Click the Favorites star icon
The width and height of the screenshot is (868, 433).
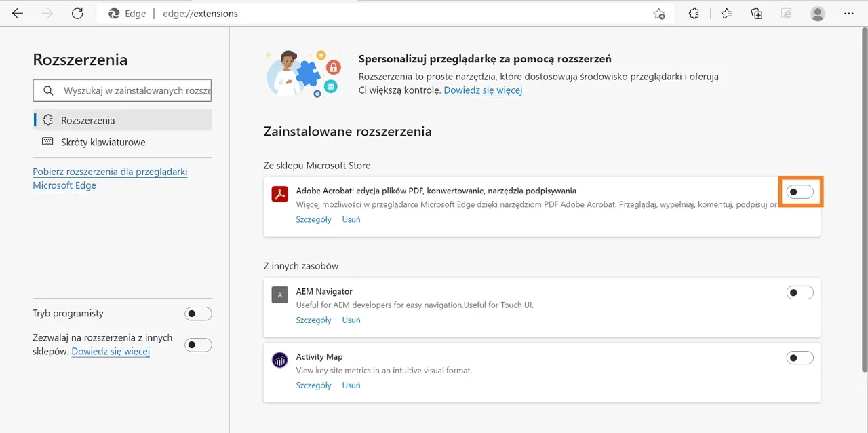726,13
